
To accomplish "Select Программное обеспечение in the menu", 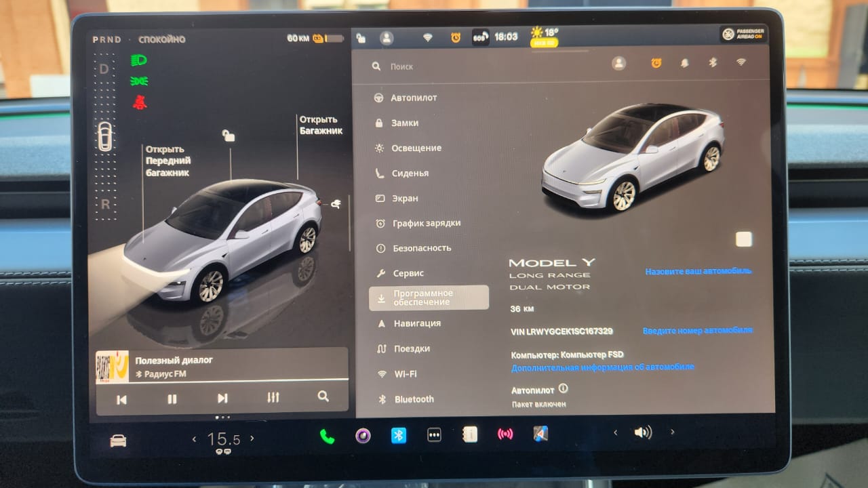I will (x=429, y=298).
